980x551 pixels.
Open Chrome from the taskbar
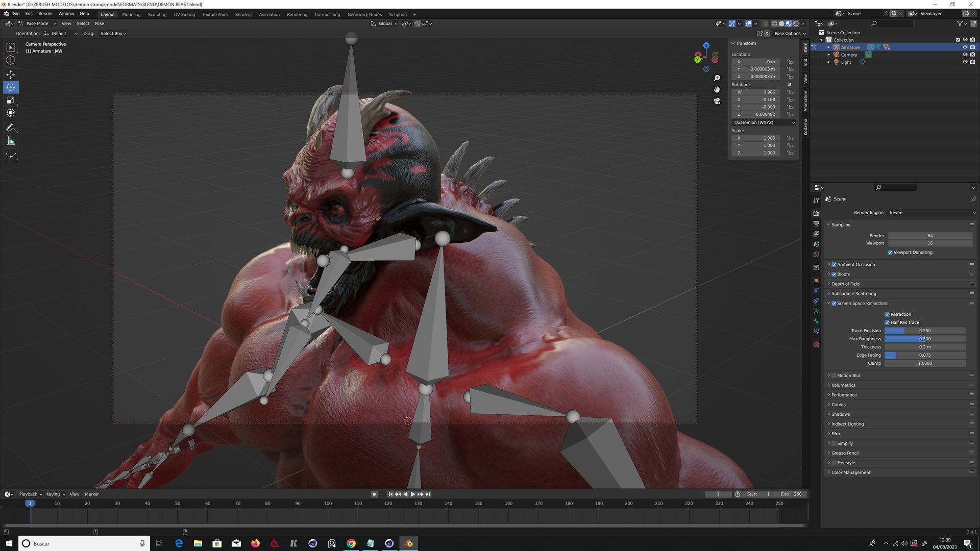(x=351, y=543)
